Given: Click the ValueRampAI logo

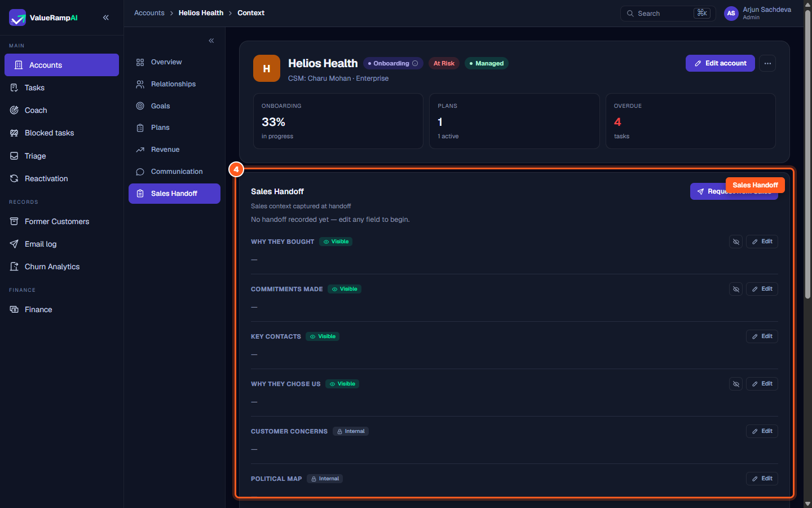Looking at the screenshot, I should click(43, 17).
